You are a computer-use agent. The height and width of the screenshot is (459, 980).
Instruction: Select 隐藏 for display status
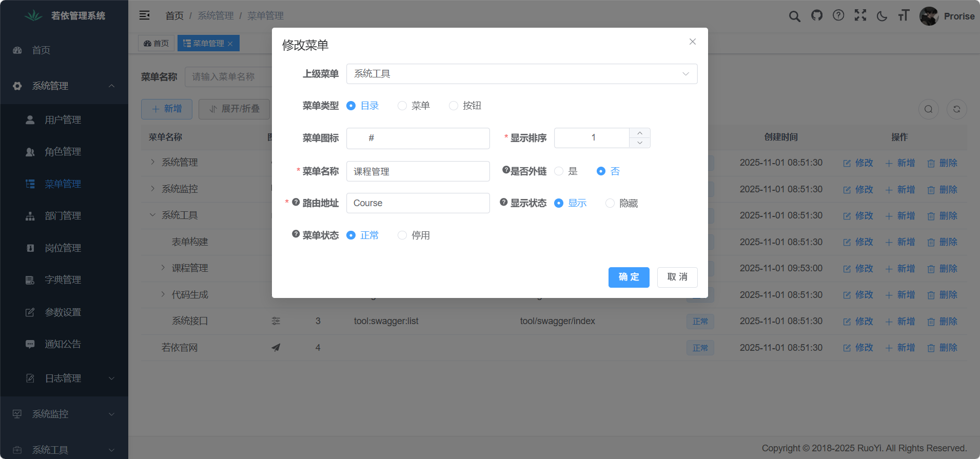(x=610, y=204)
